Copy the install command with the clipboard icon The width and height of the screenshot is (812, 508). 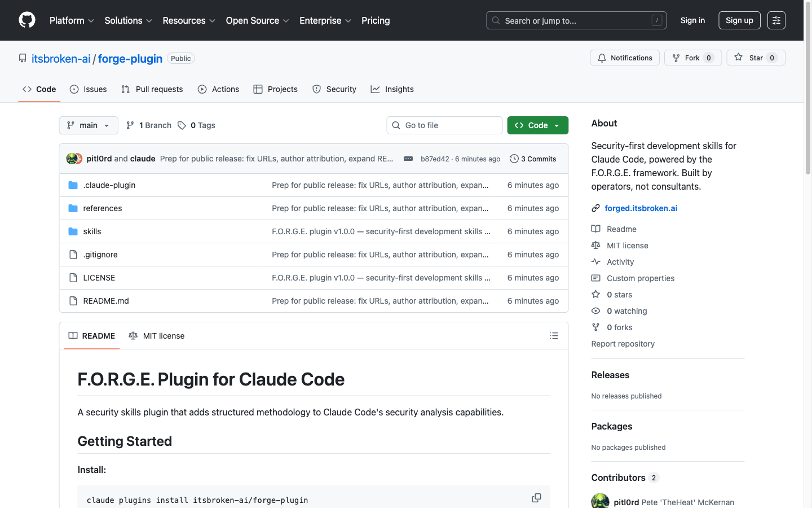(536, 498)
